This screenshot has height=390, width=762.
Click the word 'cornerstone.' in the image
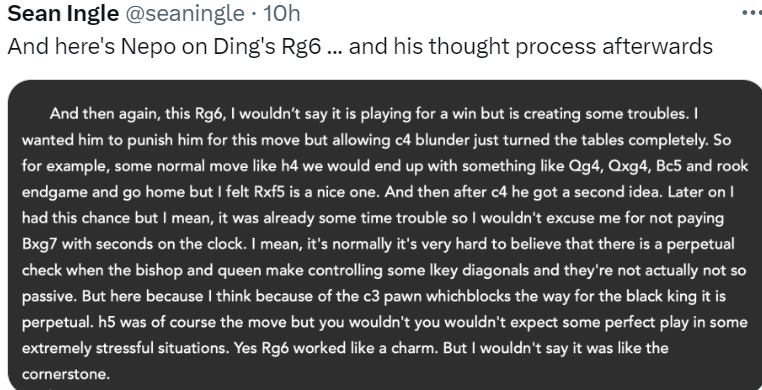coord(66,374)
